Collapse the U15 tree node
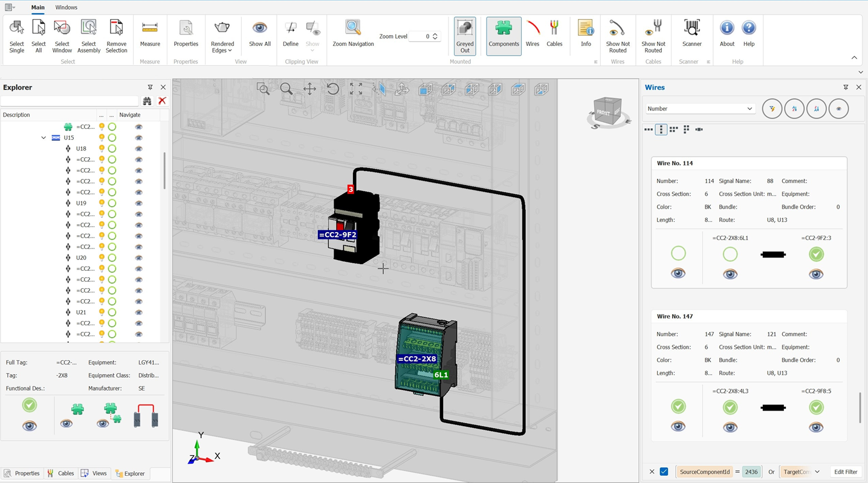Viewport: 868px width, 483px height. [44, 138]
